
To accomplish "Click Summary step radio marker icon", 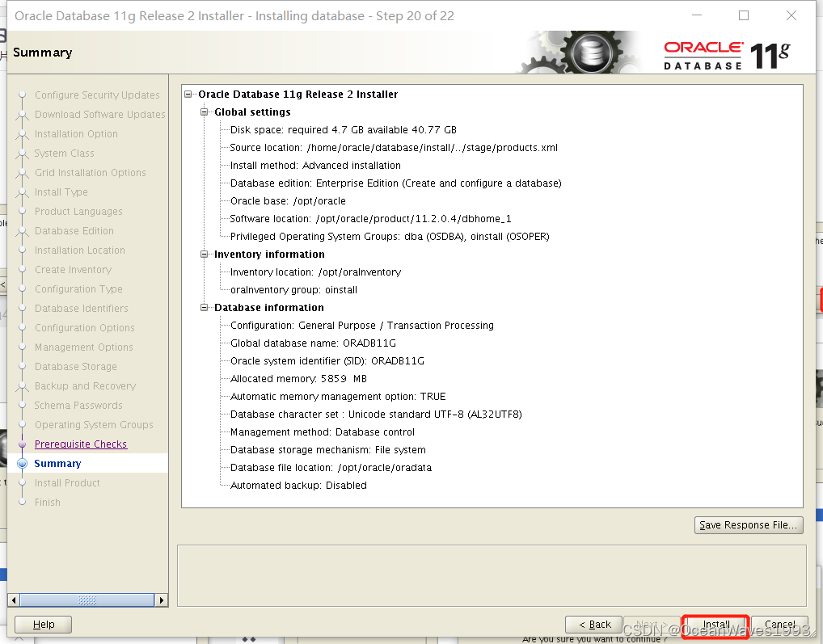I will 22,464.
